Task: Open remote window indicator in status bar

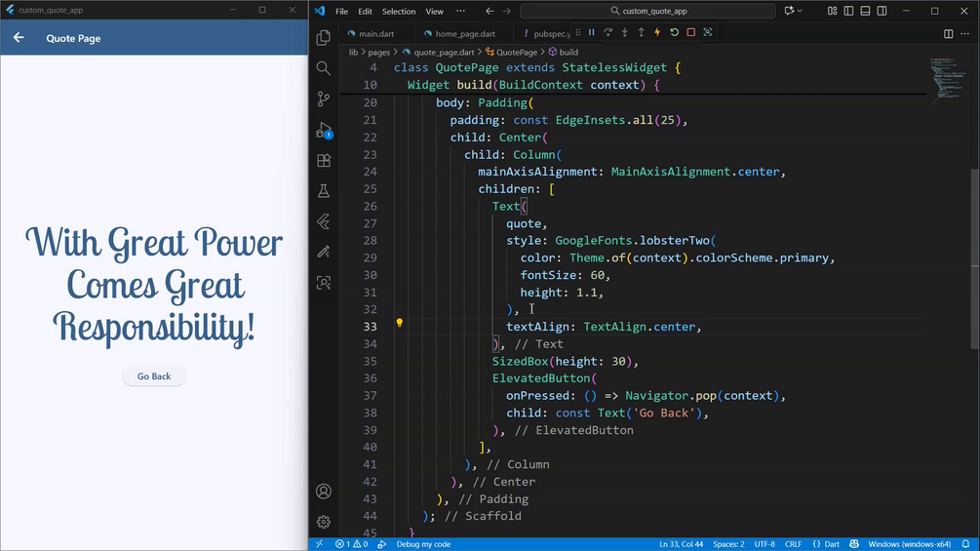Action: (x=320, y=544)
